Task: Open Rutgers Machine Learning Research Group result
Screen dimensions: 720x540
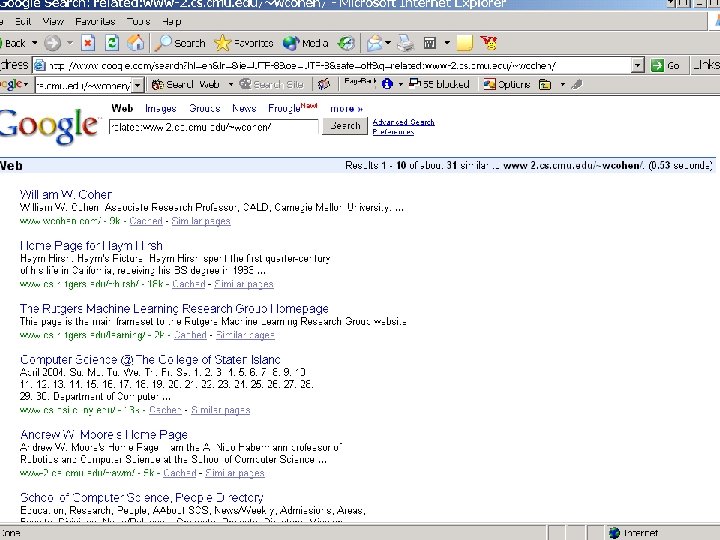Action: (174, 309)
